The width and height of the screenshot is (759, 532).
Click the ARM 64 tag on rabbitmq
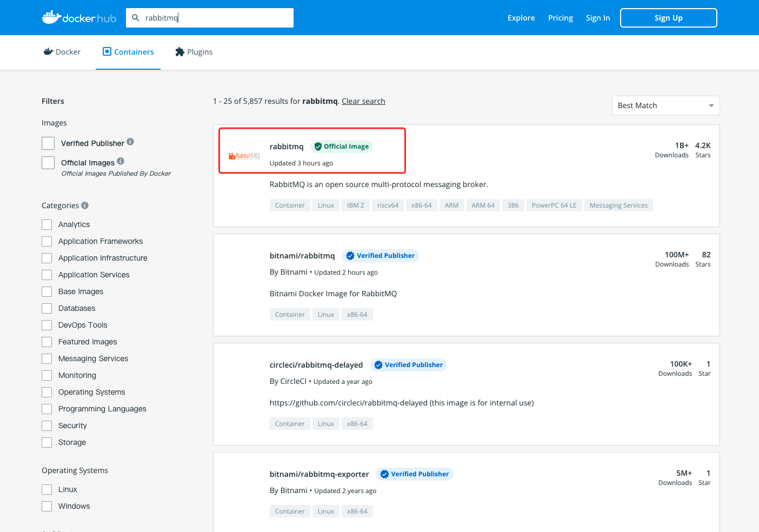tap(483, 205)
